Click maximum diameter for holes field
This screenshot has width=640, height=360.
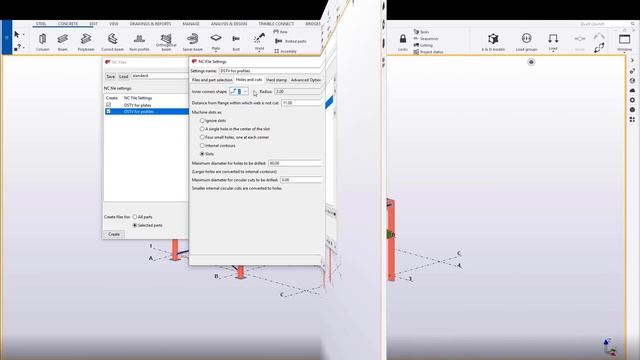[x=295, y=163]
